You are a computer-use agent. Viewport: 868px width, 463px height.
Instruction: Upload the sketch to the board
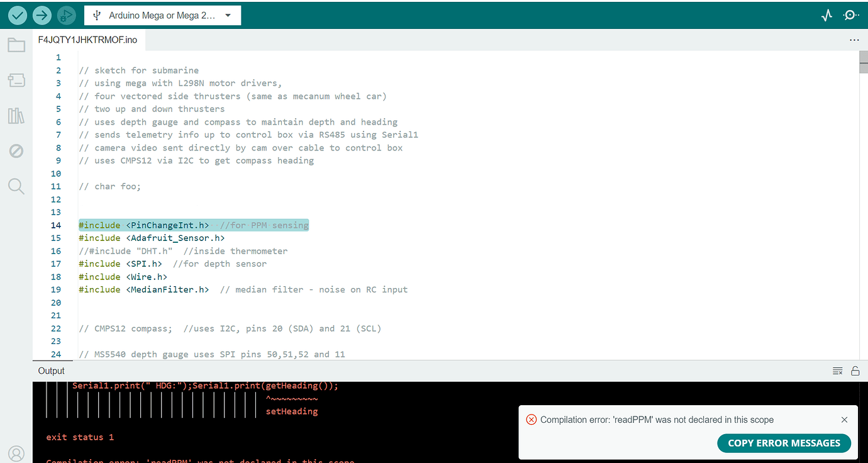click(42, 14)
